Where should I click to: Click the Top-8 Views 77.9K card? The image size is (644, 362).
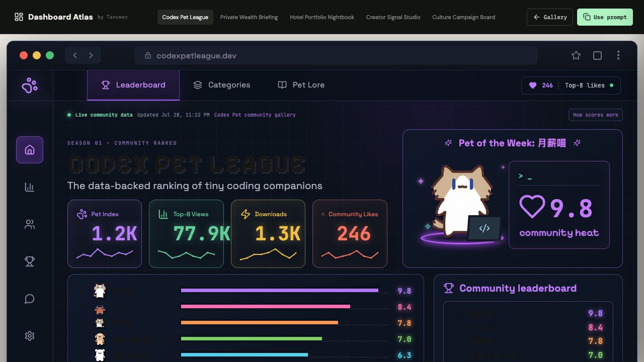pos(186,234)
